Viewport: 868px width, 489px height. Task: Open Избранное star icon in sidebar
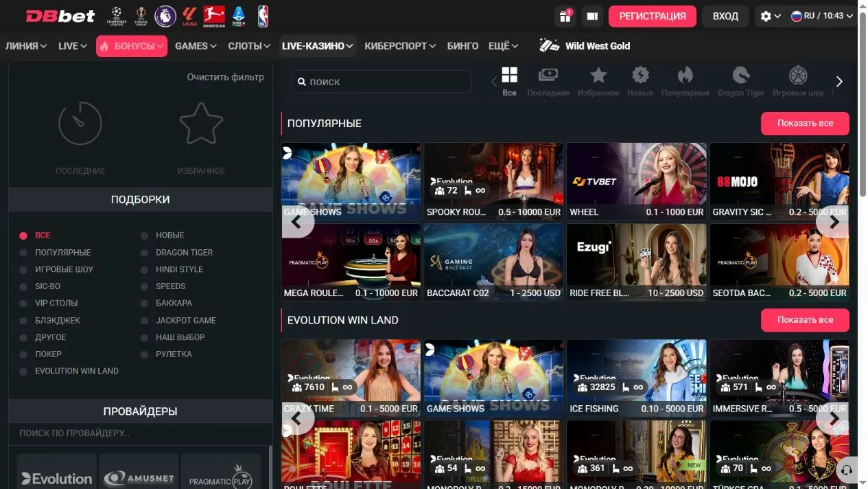[201, 124]
